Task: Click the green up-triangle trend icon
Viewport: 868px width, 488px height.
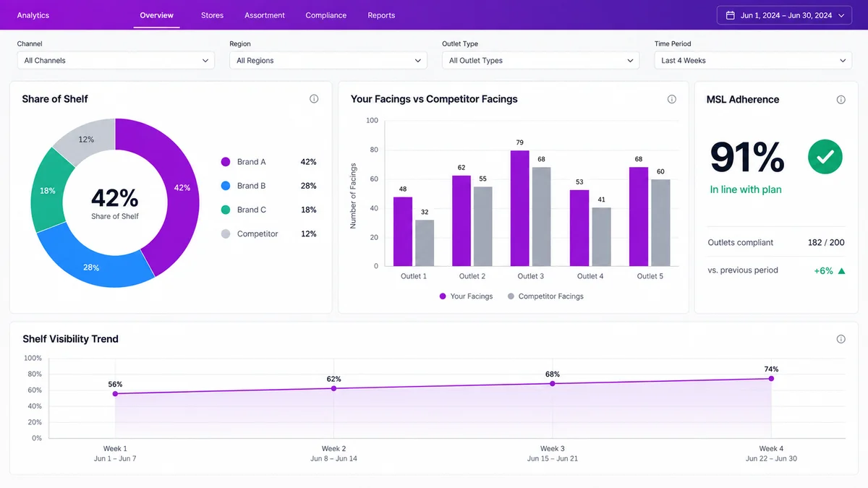Action: point(841,271)
